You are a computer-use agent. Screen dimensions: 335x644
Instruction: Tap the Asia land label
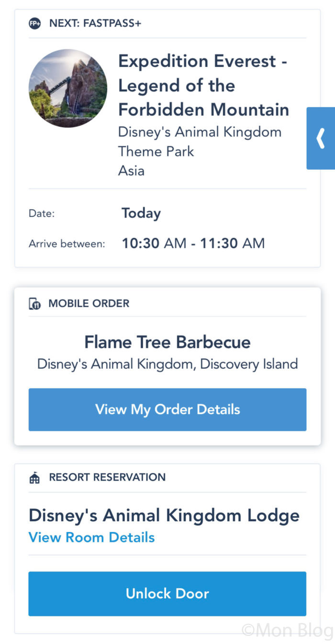131,171
